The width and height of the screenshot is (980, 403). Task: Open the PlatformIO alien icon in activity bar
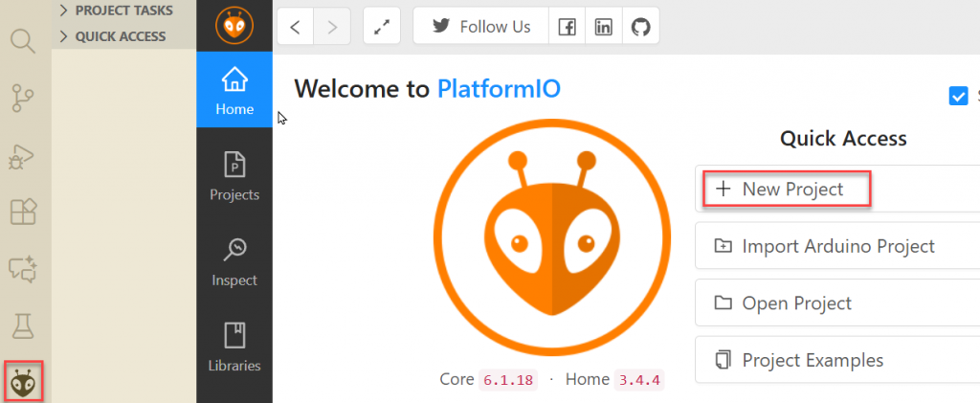coord(24,383)
